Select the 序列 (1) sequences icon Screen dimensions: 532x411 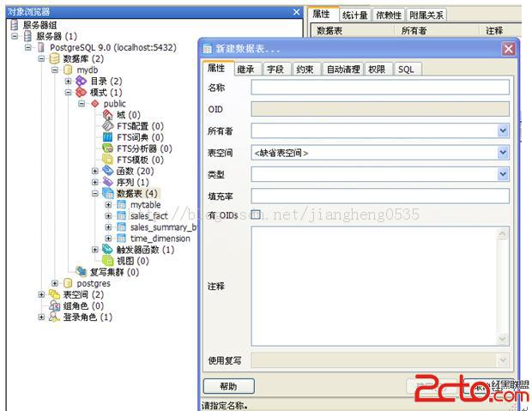point(108,182)
